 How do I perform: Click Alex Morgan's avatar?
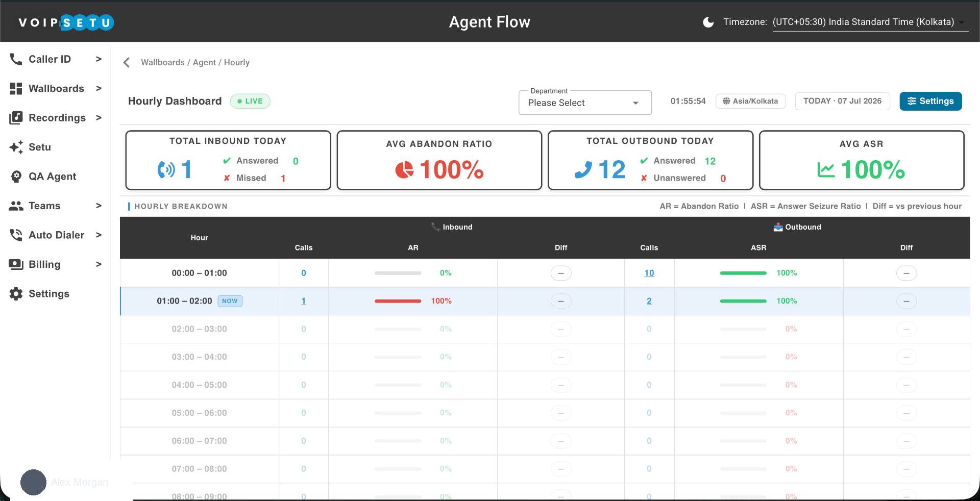pyautogui.click(x=33, y=482)
